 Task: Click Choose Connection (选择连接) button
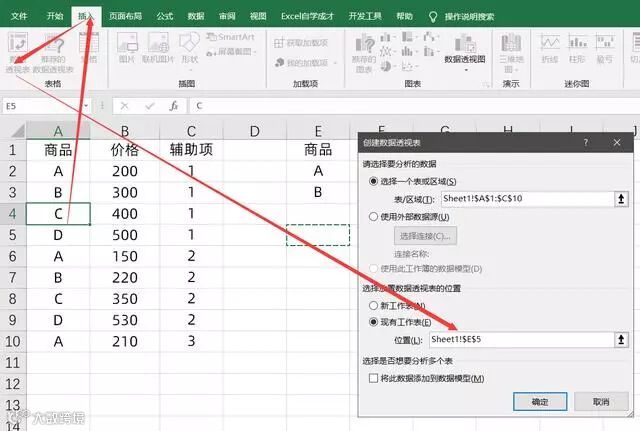(x=425, y=236)
